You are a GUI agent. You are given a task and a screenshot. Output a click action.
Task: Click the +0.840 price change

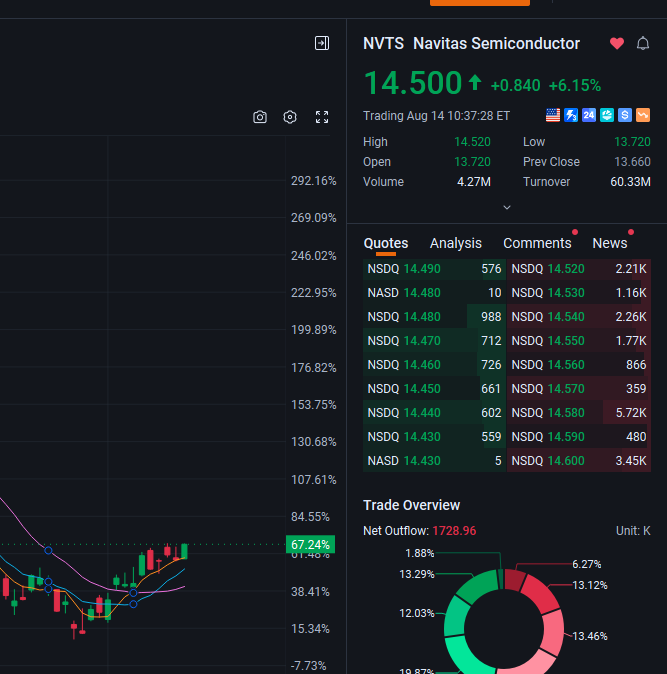[515, 86]
